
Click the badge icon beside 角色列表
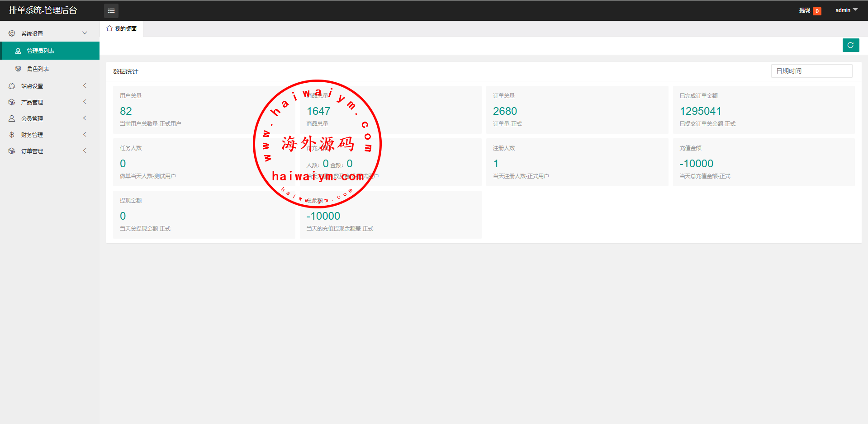18,69
